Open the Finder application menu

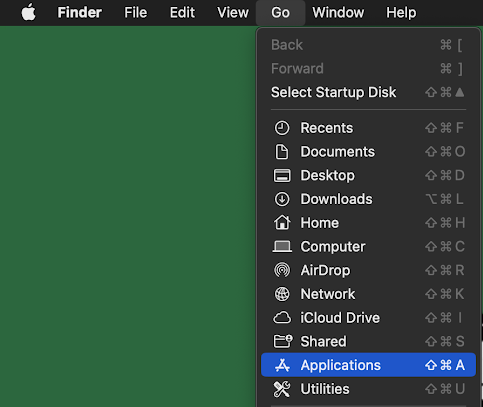pos(79,13)
